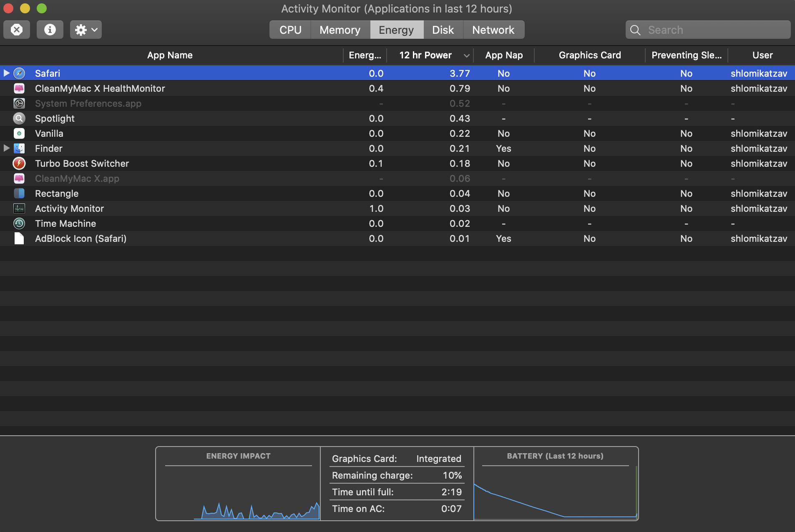Screen dimensions: 795x532
Task: Click the Time Machine clock icon
Action: (x=19, y=223)
